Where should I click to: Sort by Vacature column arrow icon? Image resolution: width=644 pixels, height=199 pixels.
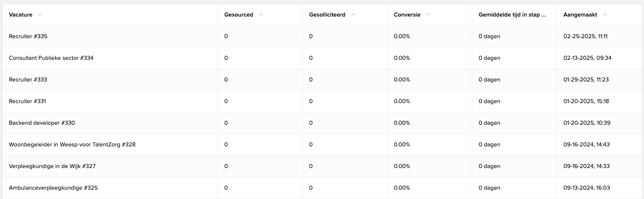tap(40, 14)
